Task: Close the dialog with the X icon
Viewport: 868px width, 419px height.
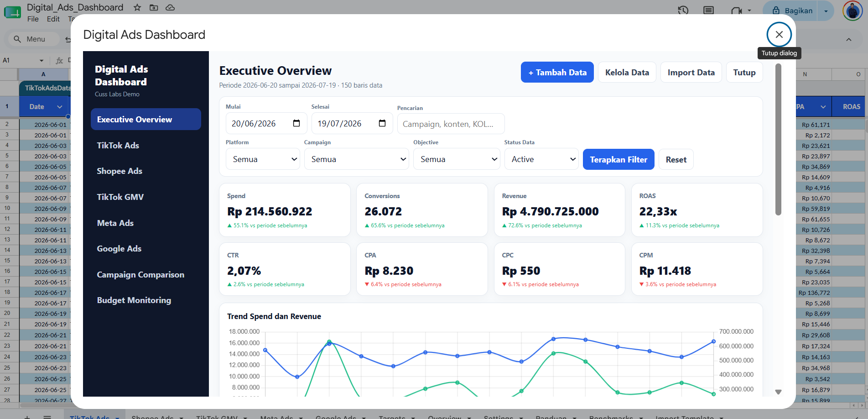Action: [779, 34]
